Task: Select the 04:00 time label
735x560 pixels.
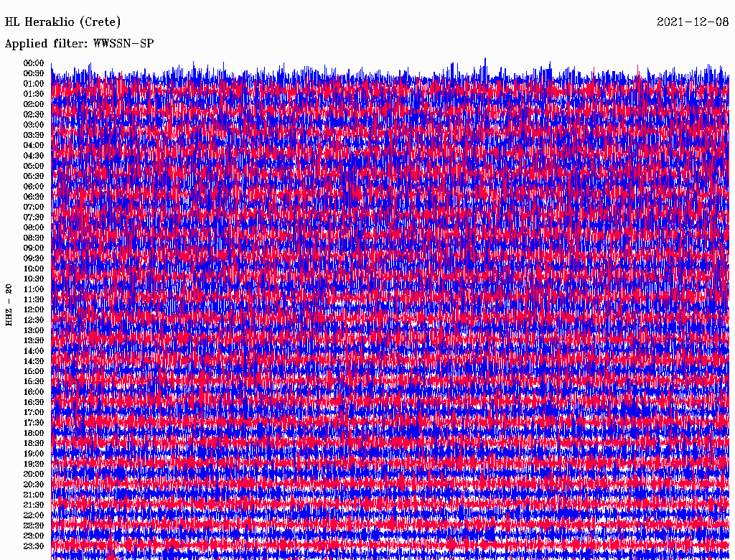Action: pos(33,146)
